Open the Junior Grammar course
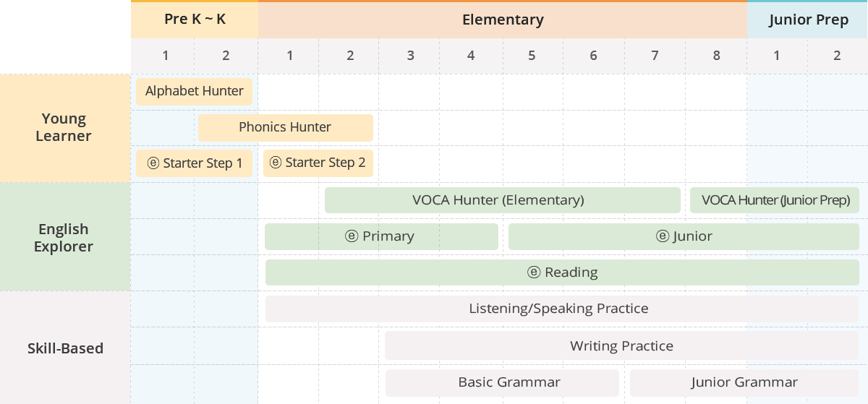This screenshot has width=868, height=404. [744, 382]
